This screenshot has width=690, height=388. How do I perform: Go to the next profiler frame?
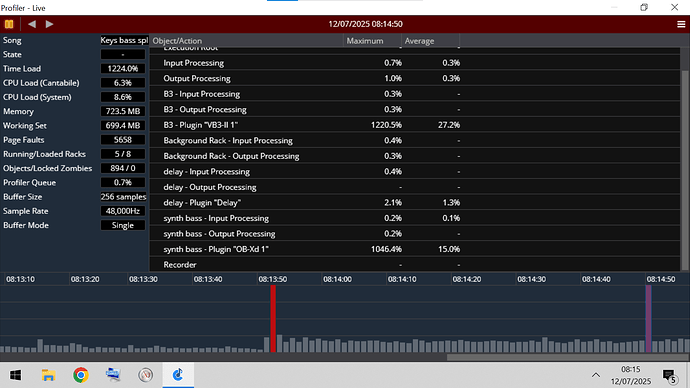pos(49,24)
